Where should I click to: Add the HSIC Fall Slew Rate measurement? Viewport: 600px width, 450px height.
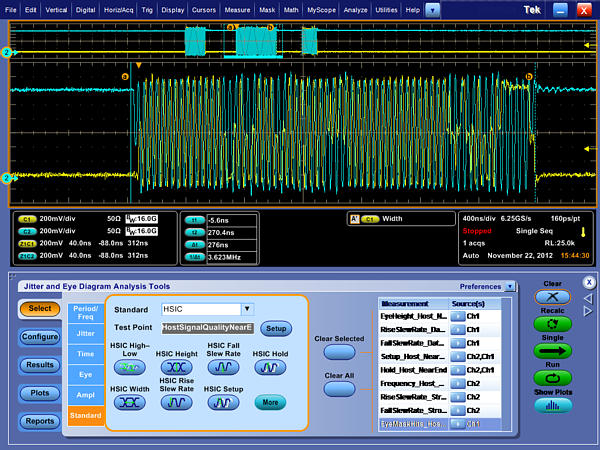coord(223,368)
